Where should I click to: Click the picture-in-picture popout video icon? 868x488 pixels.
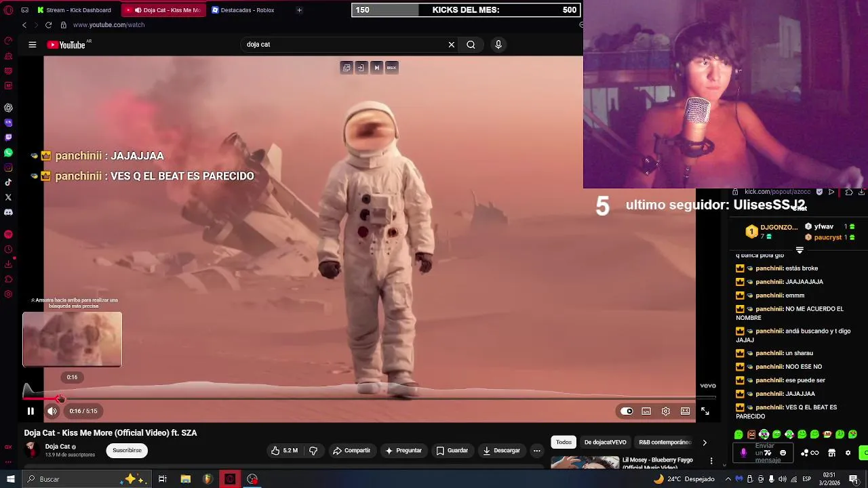point(347,68)
